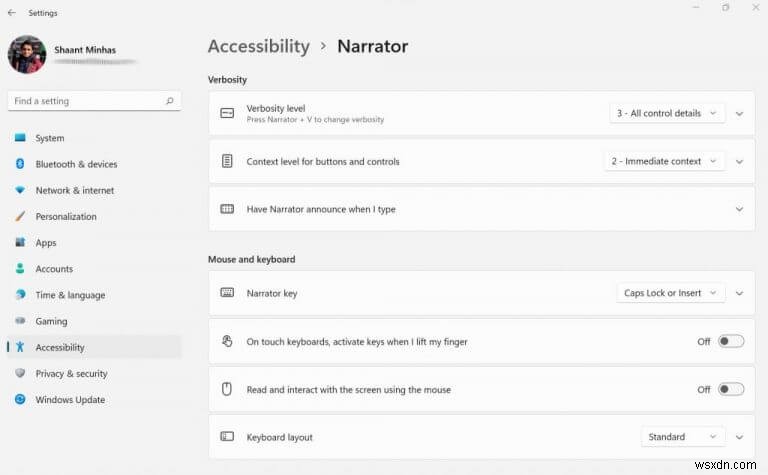This screenshot has height=475, width=768.
Task: Toggle touch keyboard activate keys switch
Action: coord(731,341)
